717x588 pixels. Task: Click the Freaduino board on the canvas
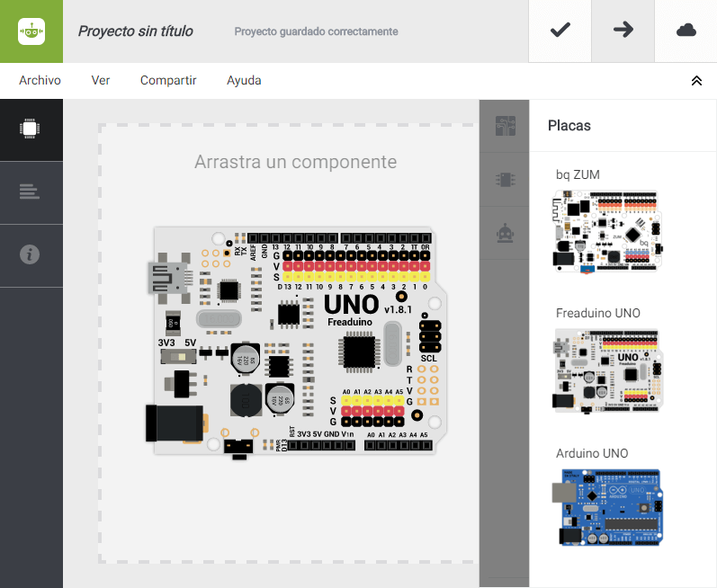click(296, 343)
